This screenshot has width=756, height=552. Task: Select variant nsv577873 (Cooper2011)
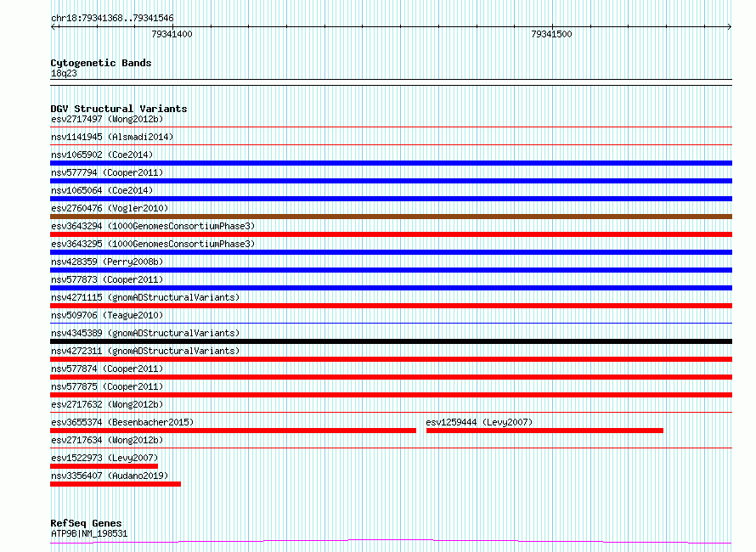(x=107, y=279)
